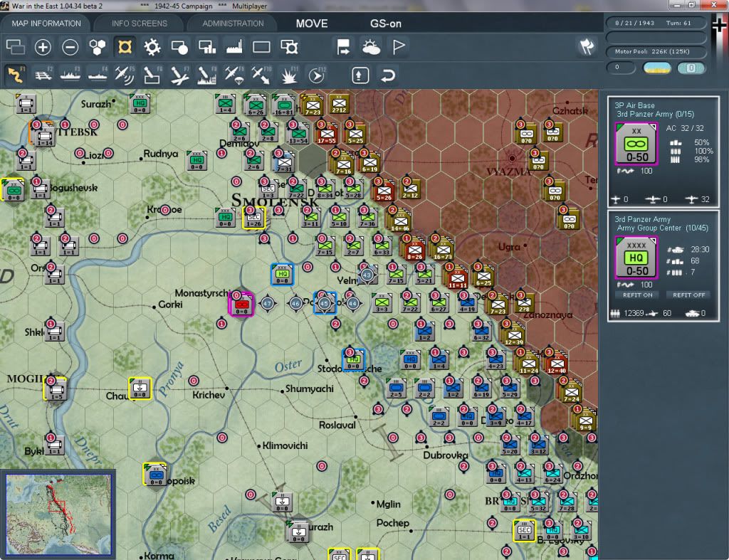Click the crossed flags icon at far right
Viewport: 729px width, 560px height.
[x=587, y=46]
